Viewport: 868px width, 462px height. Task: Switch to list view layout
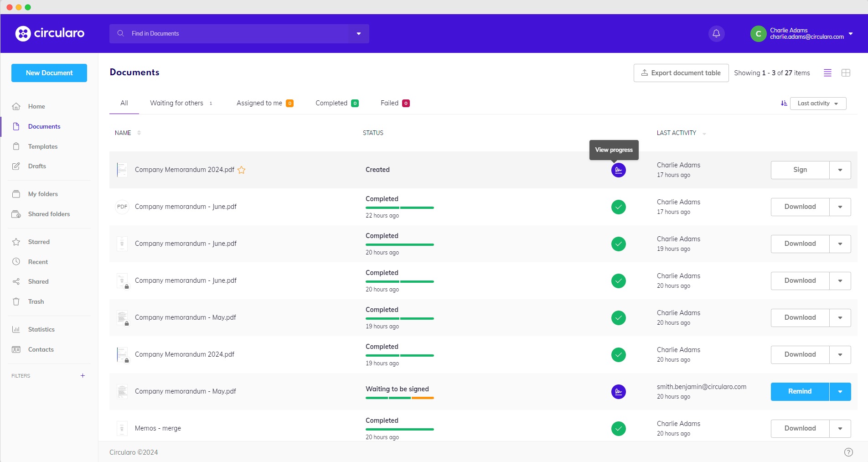click(827, 73)
